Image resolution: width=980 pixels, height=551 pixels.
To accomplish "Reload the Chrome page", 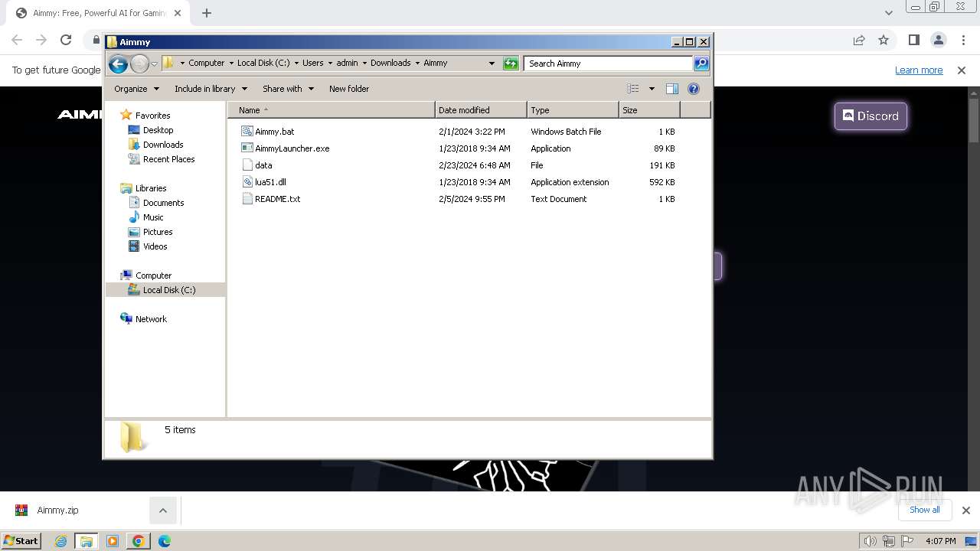I will pos(66,40).
